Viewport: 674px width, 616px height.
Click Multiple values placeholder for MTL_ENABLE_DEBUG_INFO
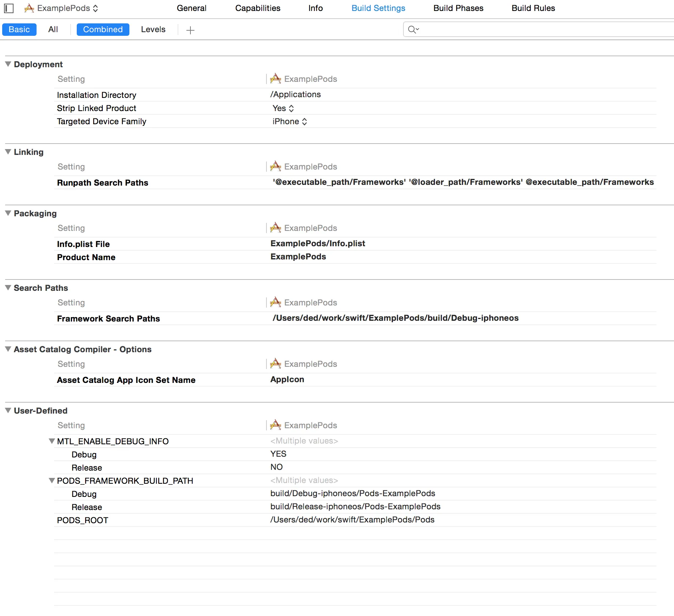304,441
